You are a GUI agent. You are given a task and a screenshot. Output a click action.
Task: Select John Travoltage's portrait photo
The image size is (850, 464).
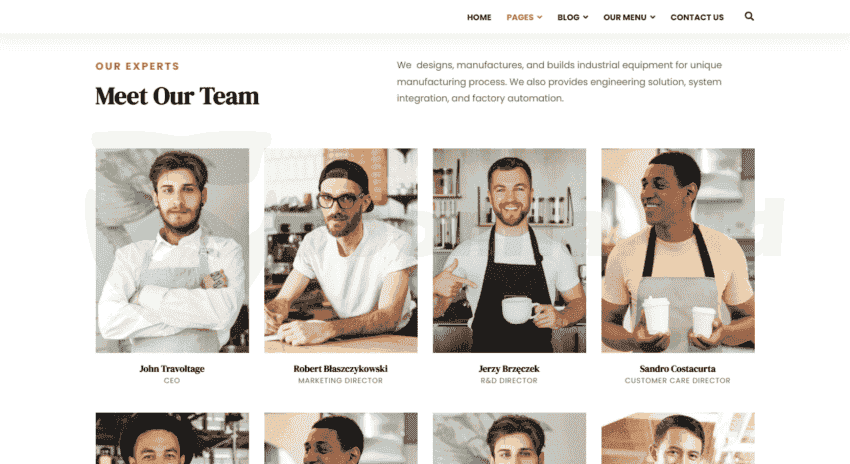coord(172,250)
